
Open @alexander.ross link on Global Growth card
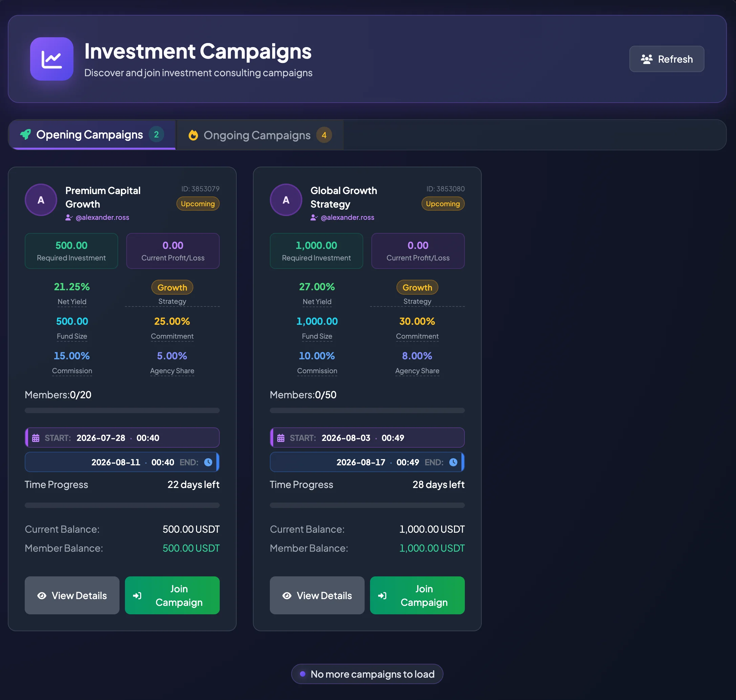tap(348, 217)
